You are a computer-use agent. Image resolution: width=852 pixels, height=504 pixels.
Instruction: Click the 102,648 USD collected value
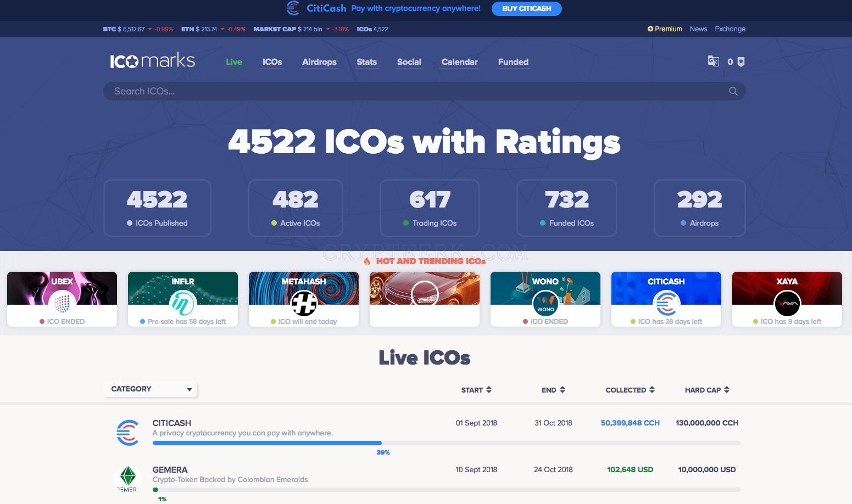click(630, 470)
